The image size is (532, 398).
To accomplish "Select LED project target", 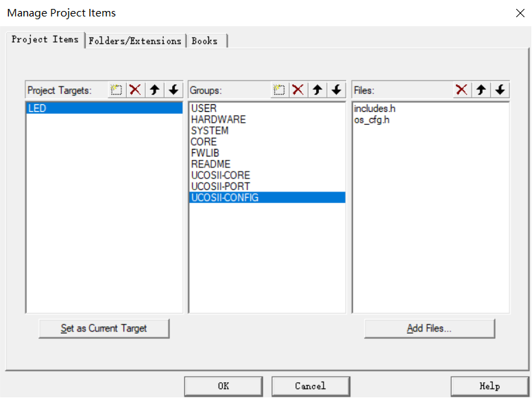I will coord(104,108).
